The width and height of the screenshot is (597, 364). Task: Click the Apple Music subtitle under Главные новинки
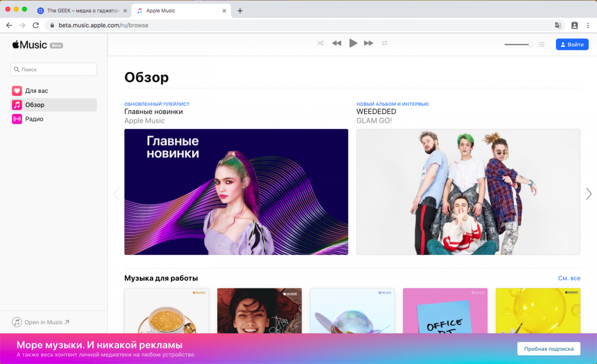click(144, 121)
